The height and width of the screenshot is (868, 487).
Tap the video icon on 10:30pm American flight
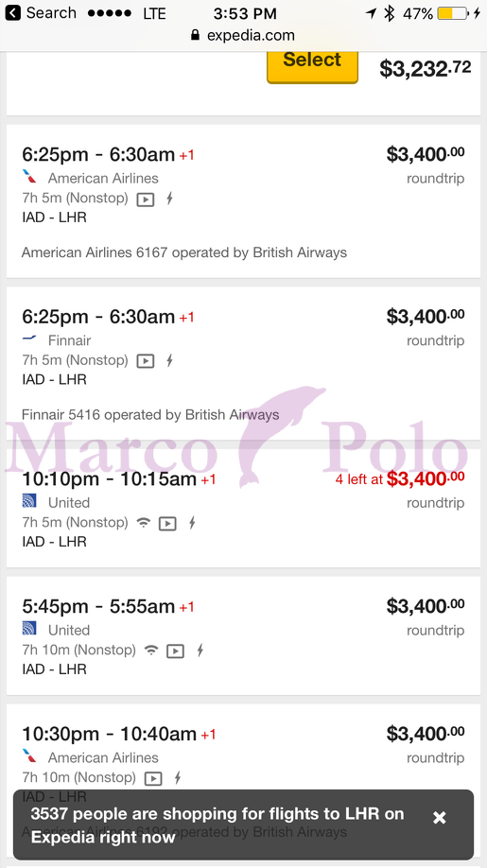tap(153, 778)
